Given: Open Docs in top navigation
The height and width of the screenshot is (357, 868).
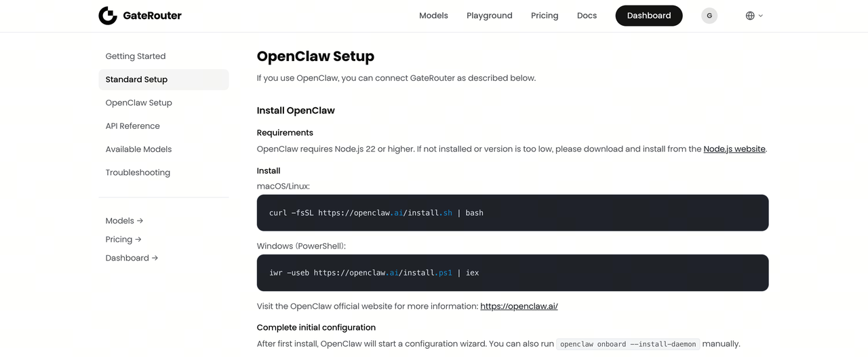Looking at the screenshot, I should pyautogui.click(x=587, y=16).
